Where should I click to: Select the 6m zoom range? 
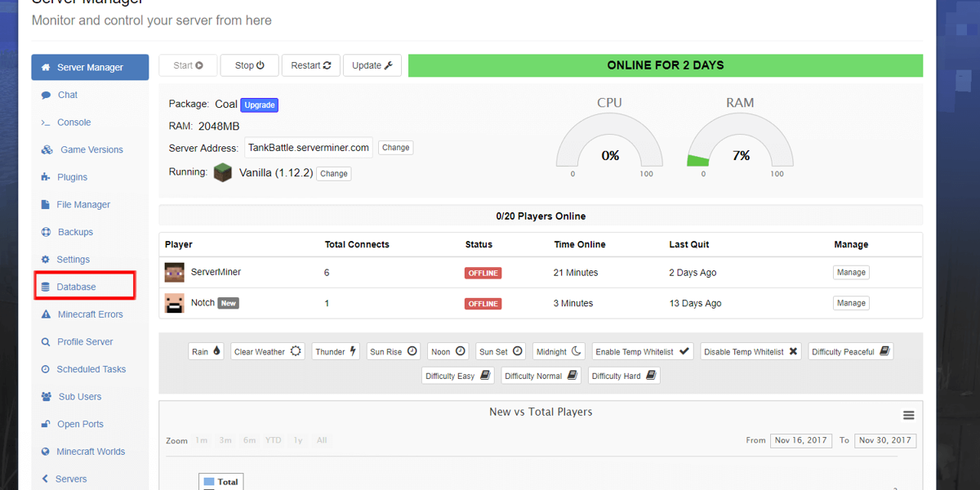coord(249,440)
